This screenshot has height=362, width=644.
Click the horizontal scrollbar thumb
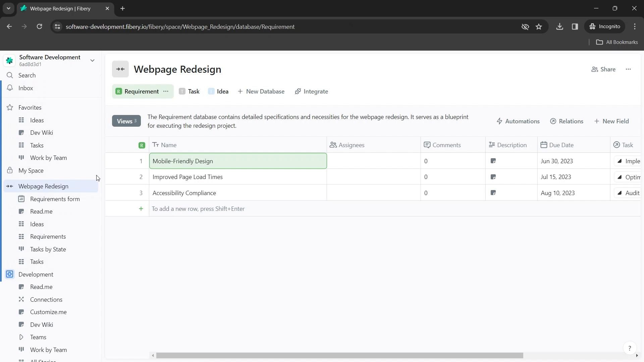pos(339,355)
